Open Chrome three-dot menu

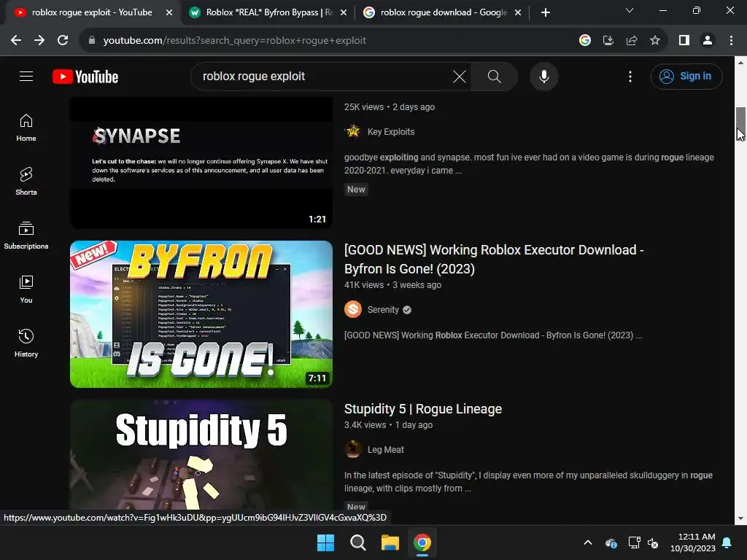tap(731, 41)
